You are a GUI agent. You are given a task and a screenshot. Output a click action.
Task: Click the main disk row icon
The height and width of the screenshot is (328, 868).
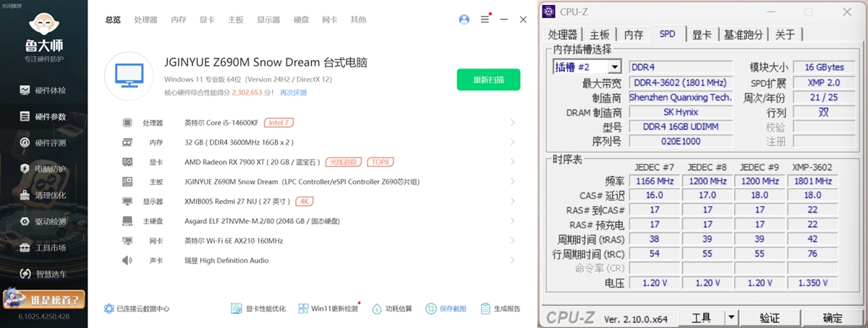coord(127,221)
